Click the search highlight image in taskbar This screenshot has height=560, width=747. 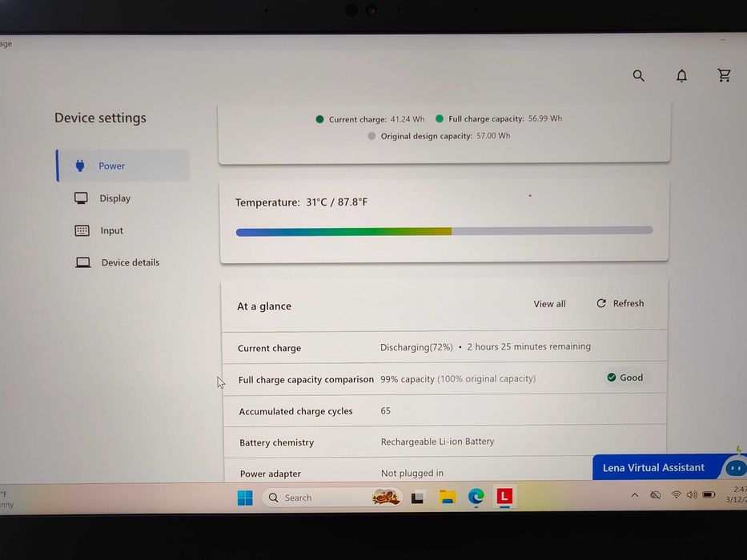[x=385, y=497]
